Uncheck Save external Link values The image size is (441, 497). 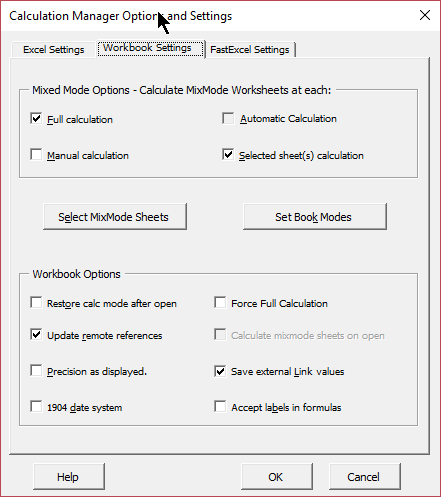(220, 371)
